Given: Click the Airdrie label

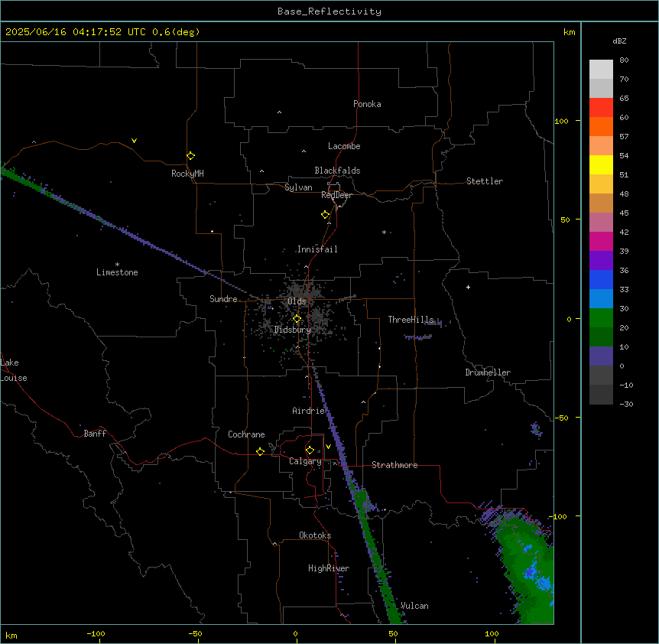Looking at the screenshot, I should (x=308, y=411).
